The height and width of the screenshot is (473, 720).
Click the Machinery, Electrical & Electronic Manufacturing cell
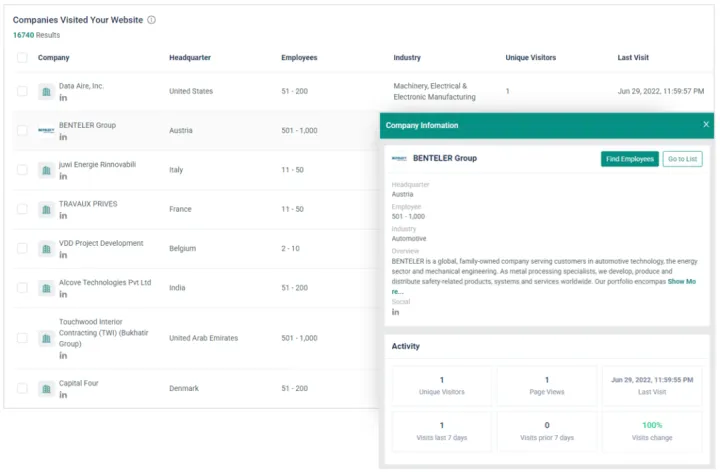click(434, 91)
